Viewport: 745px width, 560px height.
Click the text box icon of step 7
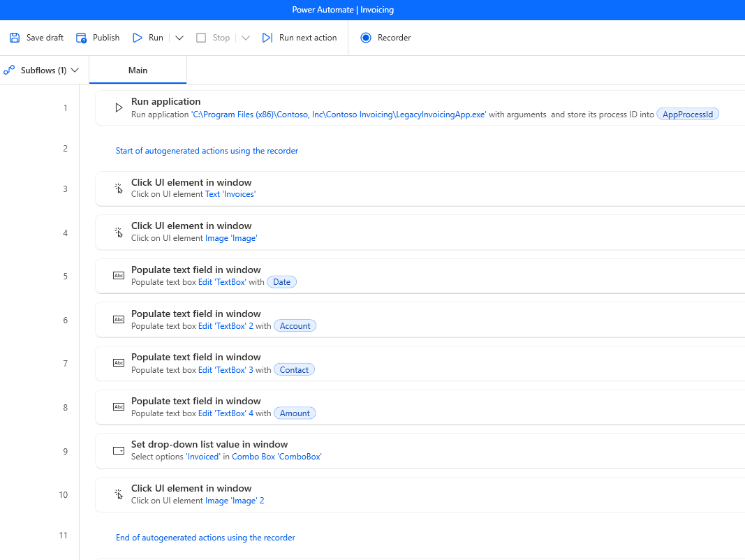point(118,363)
